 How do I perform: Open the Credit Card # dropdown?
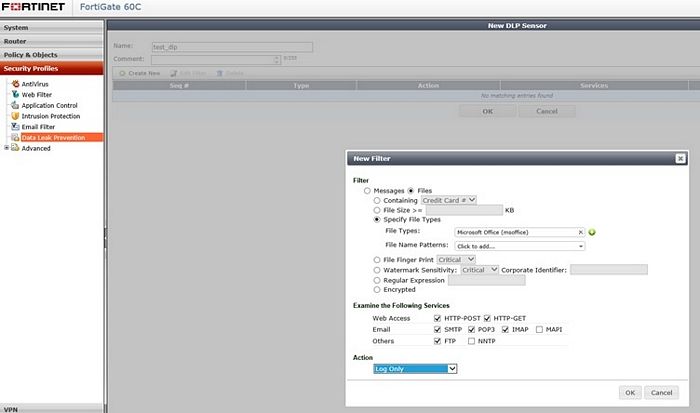[449, 200]
